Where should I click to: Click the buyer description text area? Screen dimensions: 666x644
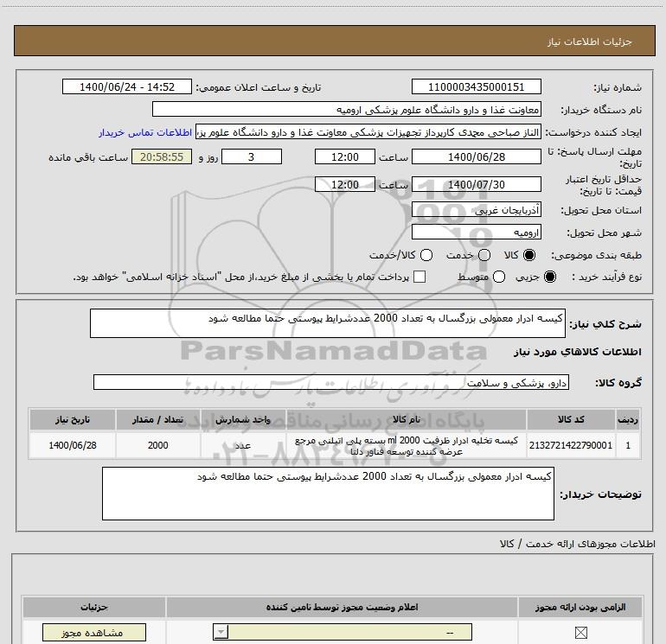click(x=328, y=494)
